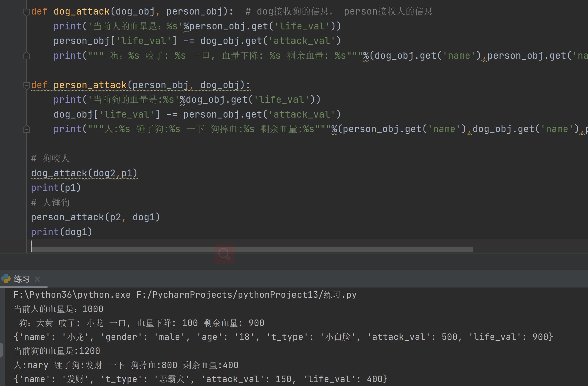This screenshot has height=386, width=588.
Task: Collapse the dog_attack function fold marker
Action: point(26,12)
